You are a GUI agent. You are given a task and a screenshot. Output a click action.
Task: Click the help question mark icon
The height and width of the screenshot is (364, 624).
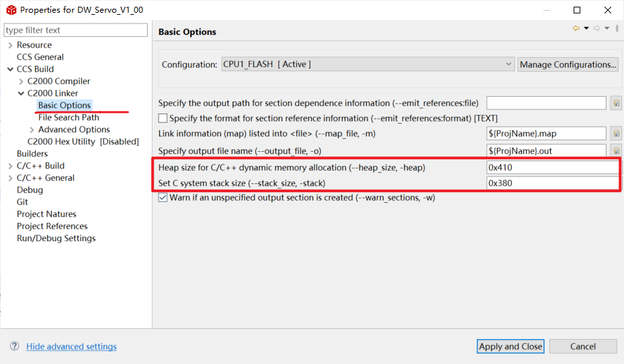click(14, 346)
